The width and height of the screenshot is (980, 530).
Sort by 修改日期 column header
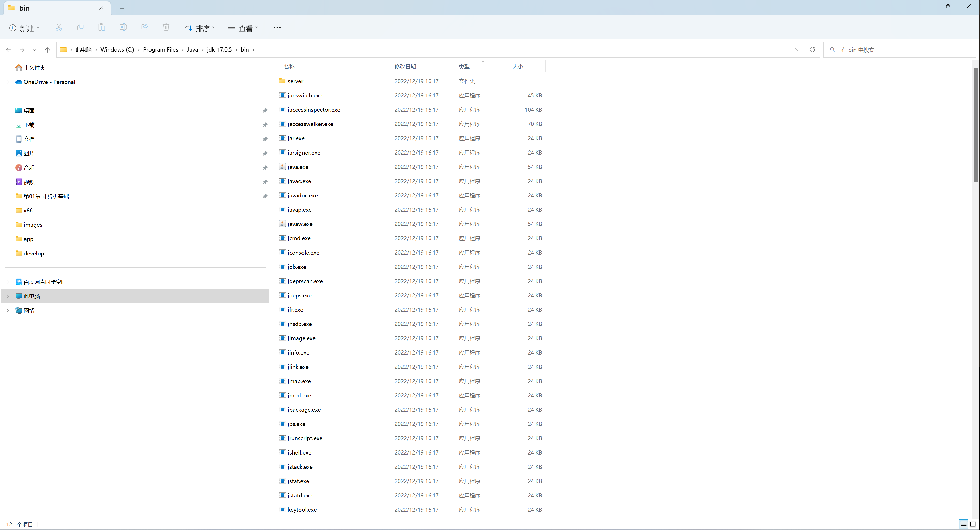pos(405,66)
